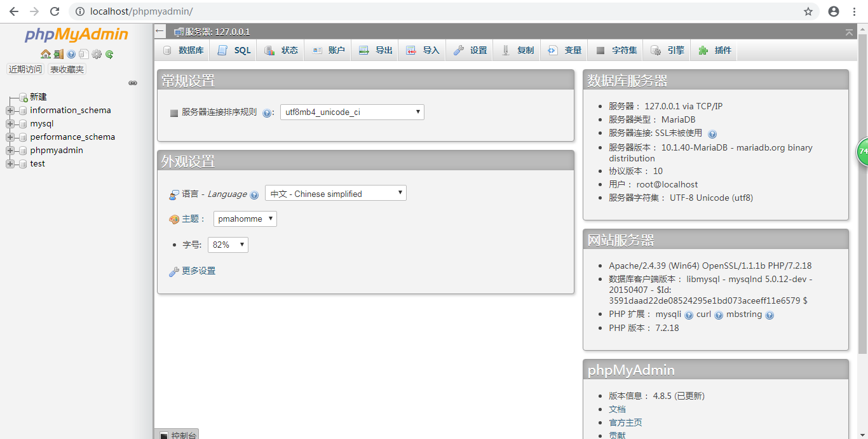
Task: Click the 官方主页 link
Action: pos(625,423)
